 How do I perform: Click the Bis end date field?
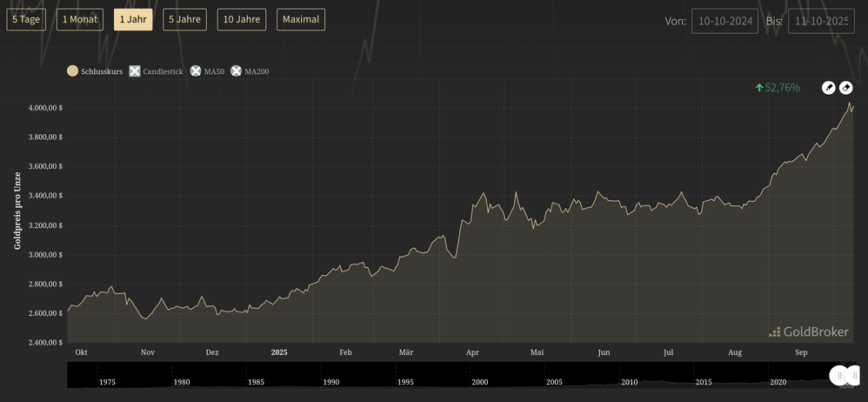click(x=822, y=21)
